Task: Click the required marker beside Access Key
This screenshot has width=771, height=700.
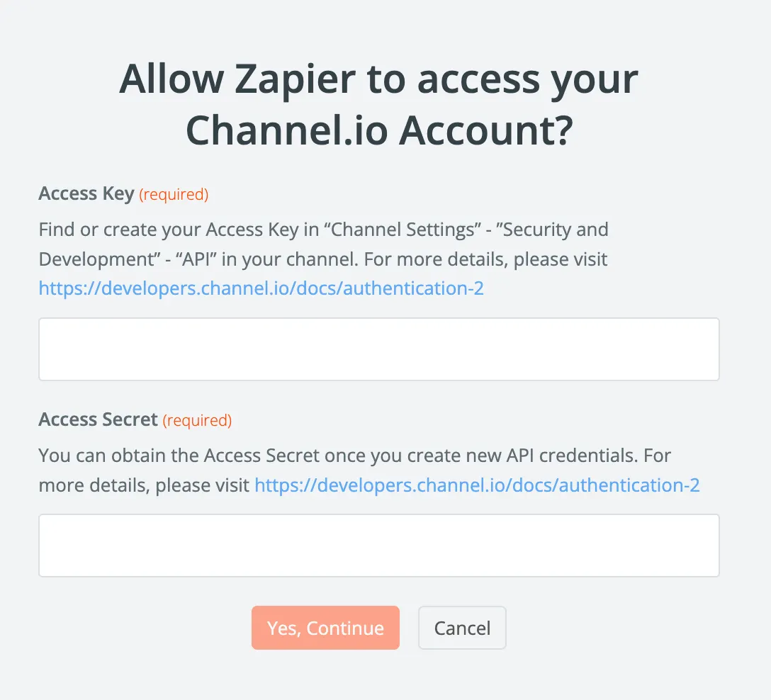Action: (174, 194)
